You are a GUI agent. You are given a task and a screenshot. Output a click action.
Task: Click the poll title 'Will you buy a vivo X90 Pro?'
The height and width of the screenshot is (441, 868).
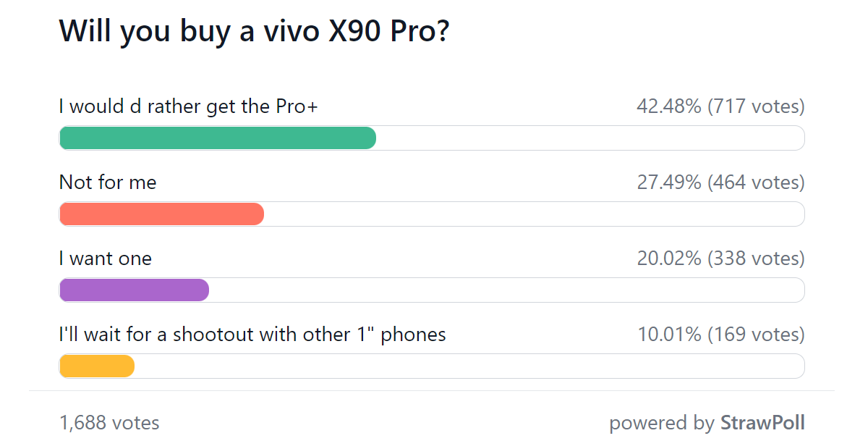pos(253,30)
